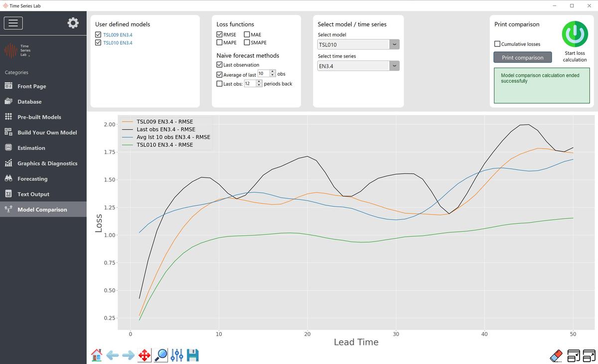
Task: Click the Build Your Own Model icon
Action: [8, 132]
